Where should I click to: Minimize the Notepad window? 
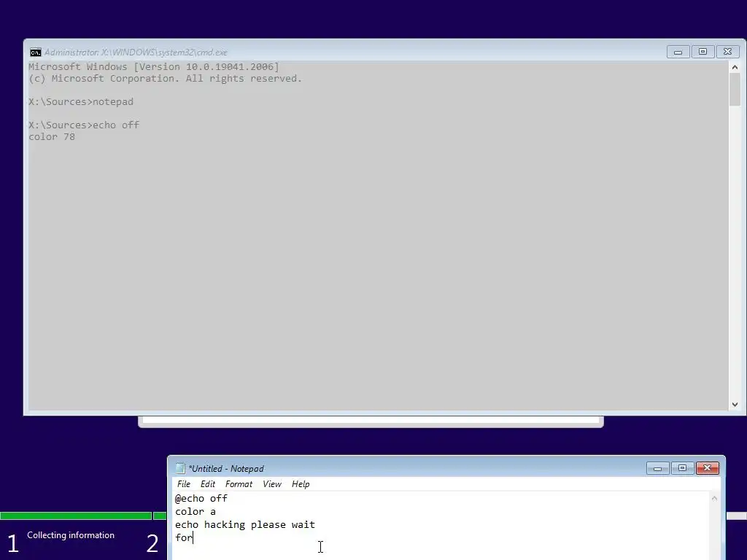[x=658, y=468]
